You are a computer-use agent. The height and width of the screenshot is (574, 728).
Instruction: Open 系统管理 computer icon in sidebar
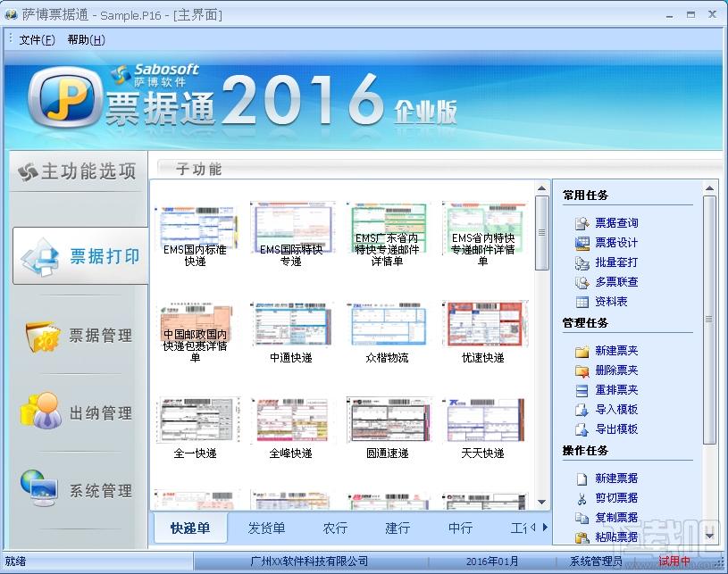(39, 488)
